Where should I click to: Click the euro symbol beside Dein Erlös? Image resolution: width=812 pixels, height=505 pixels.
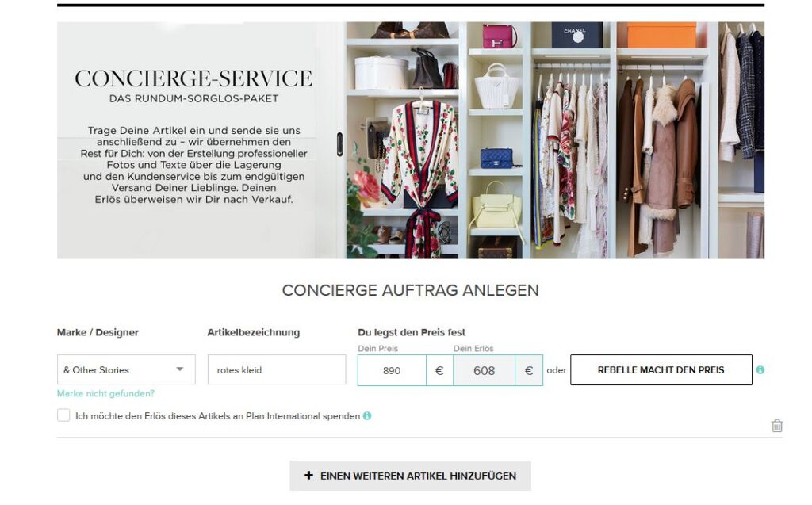click(529, 370)
